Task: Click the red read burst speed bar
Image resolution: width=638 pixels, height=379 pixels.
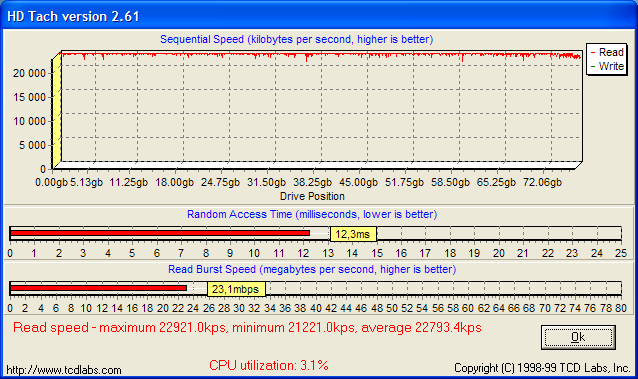Action: pyautogui.click(x=98, y=288)
